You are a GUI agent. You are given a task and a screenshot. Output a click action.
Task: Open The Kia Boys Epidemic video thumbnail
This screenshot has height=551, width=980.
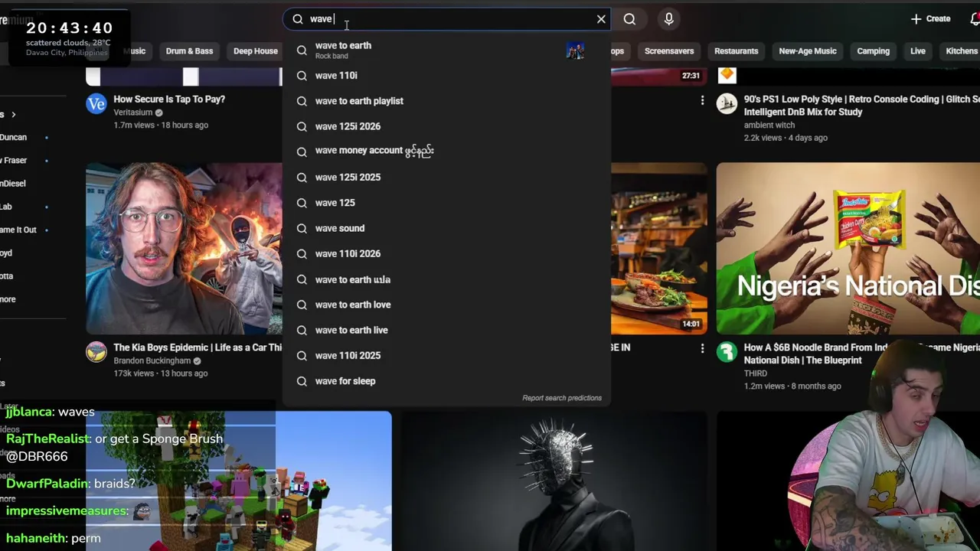pos(184,248)
